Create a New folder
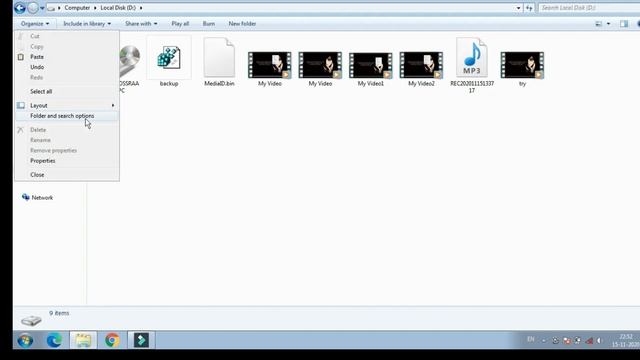The image size is (640, 360). (242, 24)
